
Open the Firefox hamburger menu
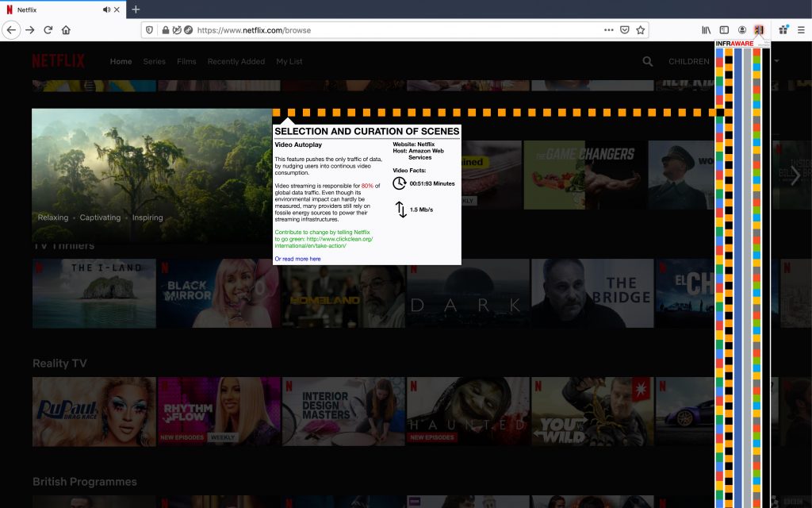(x=801, y=30)
